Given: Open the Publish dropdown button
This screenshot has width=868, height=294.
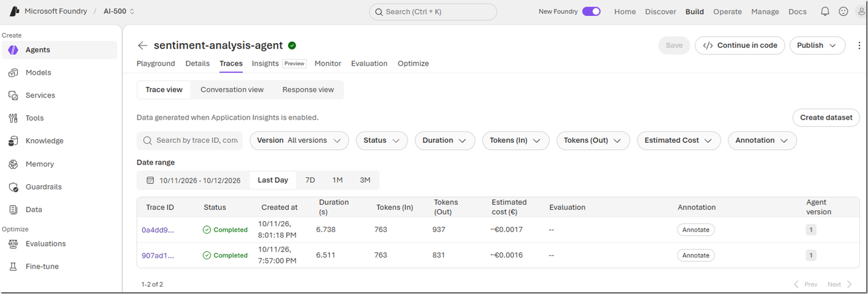Looking at the screenshot, I should pyautogui.click(x=817, y=45).
